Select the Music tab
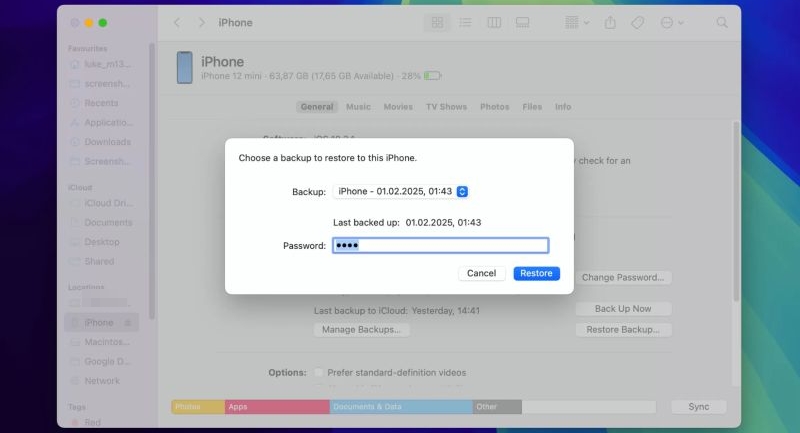The image size is (800, 433). tap(358, 107)
